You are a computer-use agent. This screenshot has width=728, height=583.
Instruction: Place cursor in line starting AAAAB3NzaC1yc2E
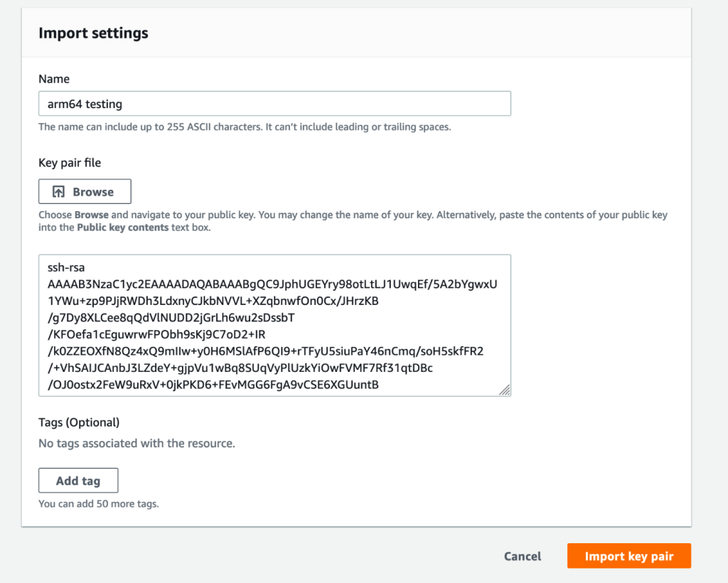[272, 284]
